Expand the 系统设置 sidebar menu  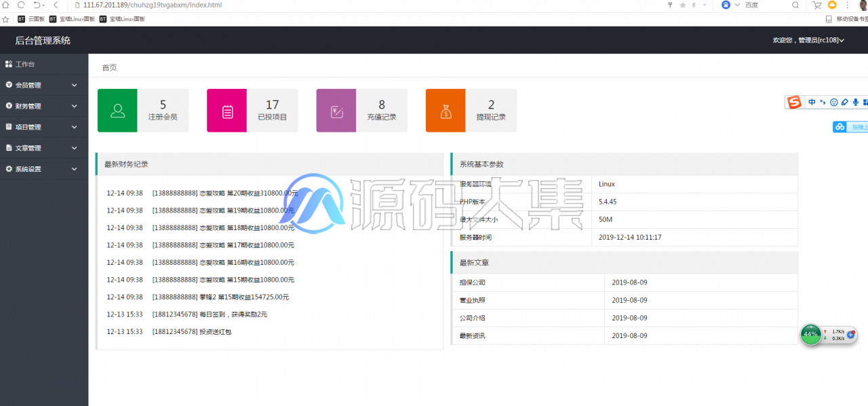click(44, 169)
